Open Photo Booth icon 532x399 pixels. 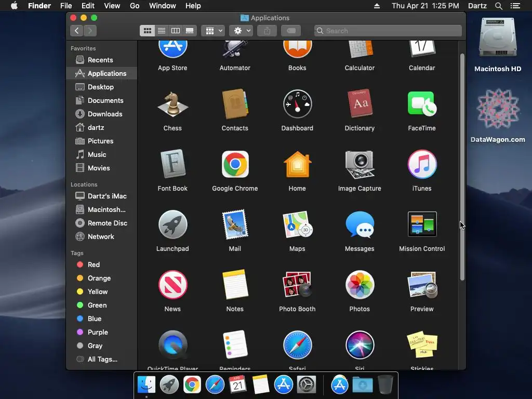pos(297,285)
